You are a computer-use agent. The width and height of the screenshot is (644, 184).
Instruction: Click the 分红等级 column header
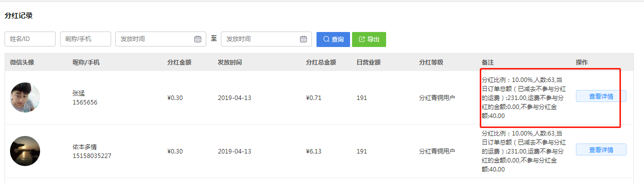pyautogui.click(x=431, y=62)
